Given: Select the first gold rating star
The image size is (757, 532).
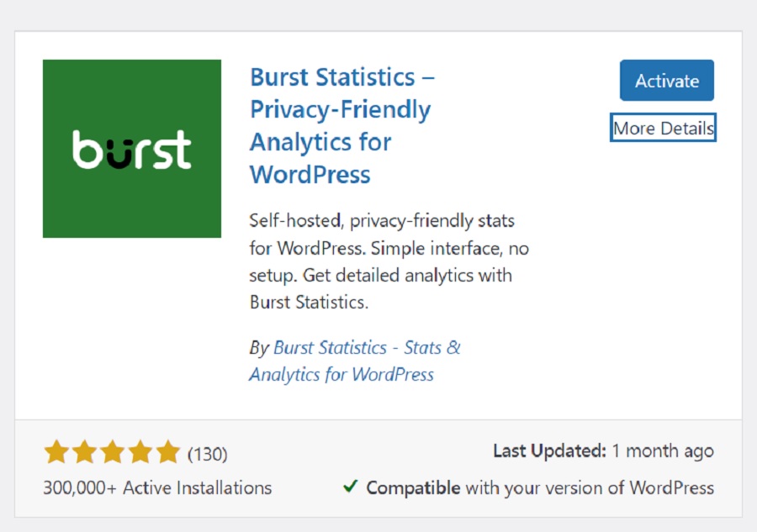Looking at the screenshot, I should coord(57,452).
